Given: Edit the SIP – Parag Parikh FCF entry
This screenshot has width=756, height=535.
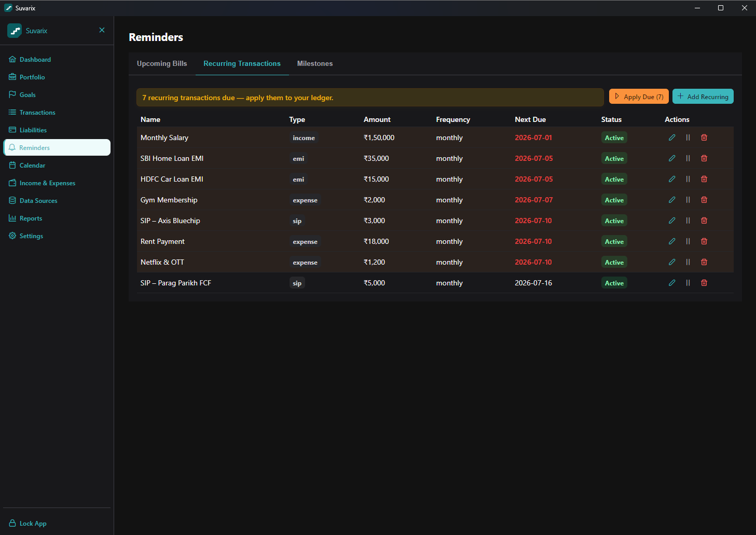Looking at the screenshot, I should click(x=672, y=283).
